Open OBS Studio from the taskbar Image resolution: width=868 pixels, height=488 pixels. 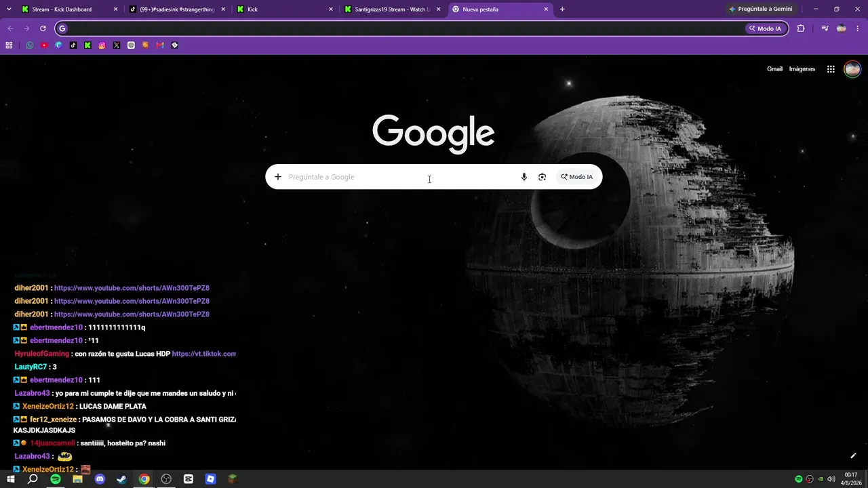[x=166, y=479]
